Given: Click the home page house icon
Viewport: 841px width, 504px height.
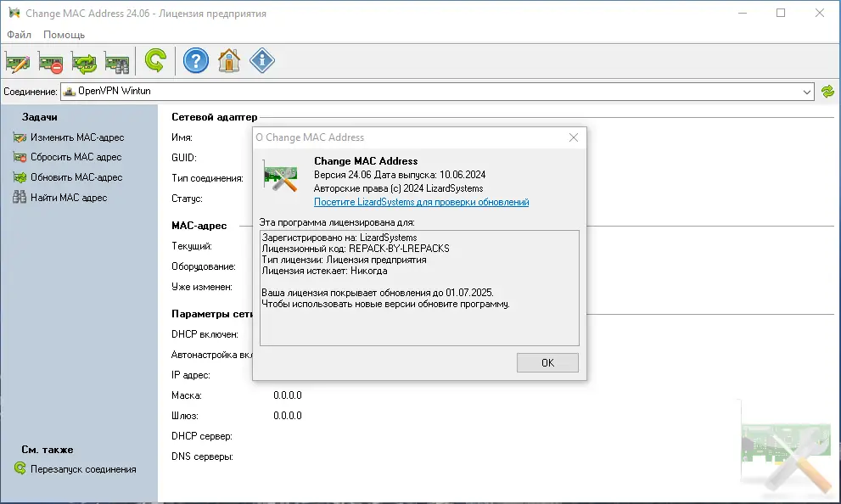Looking at the screenshot, I should [x=229, y=60].
